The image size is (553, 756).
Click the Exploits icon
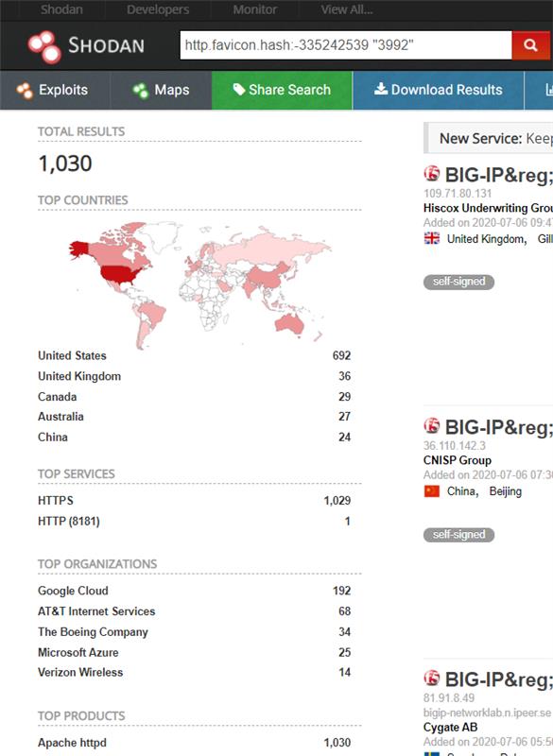point(25,90)
